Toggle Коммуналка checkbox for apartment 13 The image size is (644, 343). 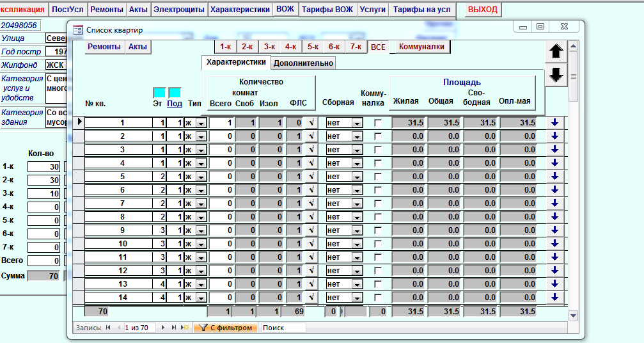coord(378,284)
